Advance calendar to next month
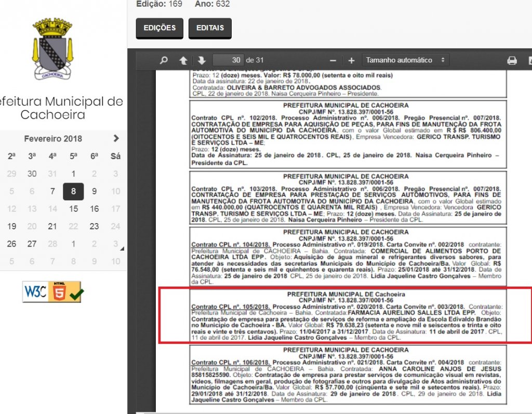Image resolution: width=532 pixels, height=414 pixels. [x=116, y=138]
